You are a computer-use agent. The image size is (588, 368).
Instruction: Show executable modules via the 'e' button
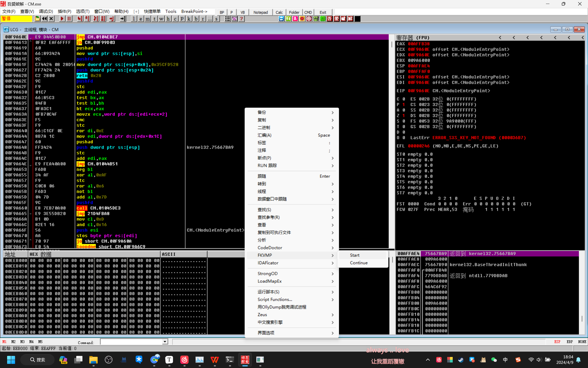[141, 19]
